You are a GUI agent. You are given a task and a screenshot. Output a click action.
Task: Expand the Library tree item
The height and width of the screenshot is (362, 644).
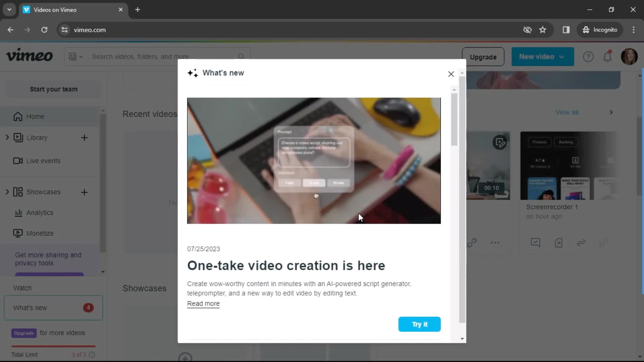coord(7,137)
